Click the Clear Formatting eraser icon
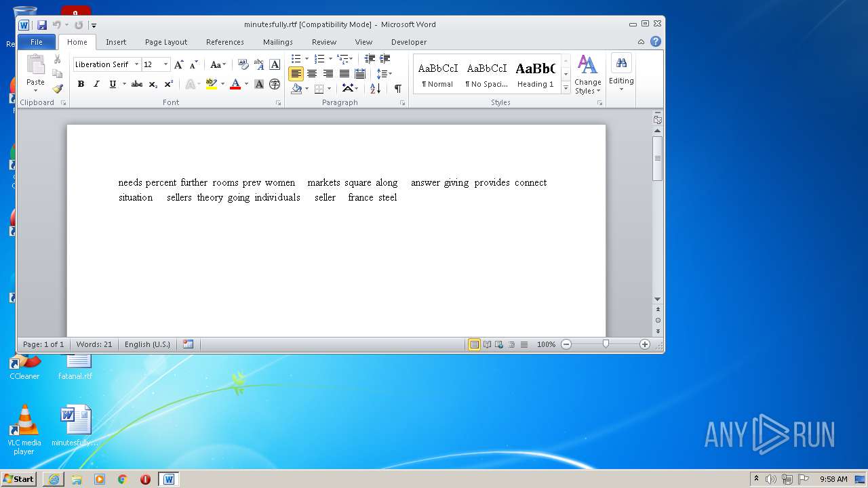This screenshot has height=488, width=868. pos(243,64)
